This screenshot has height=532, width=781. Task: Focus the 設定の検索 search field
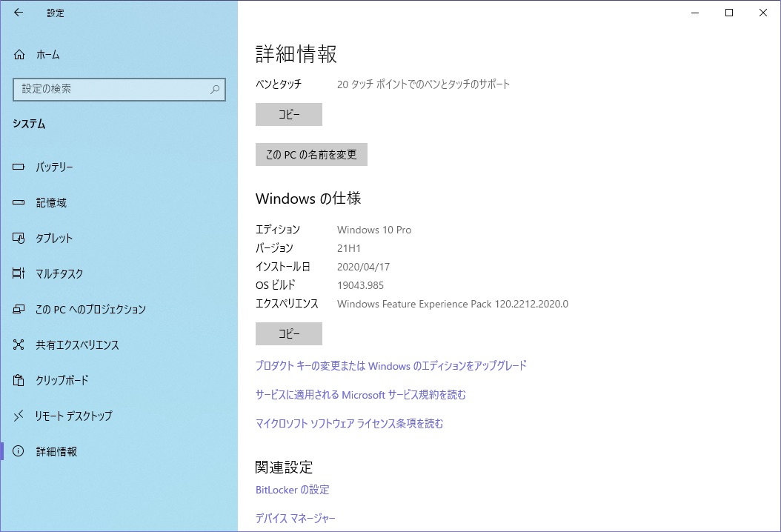click(x=119, y=90)
